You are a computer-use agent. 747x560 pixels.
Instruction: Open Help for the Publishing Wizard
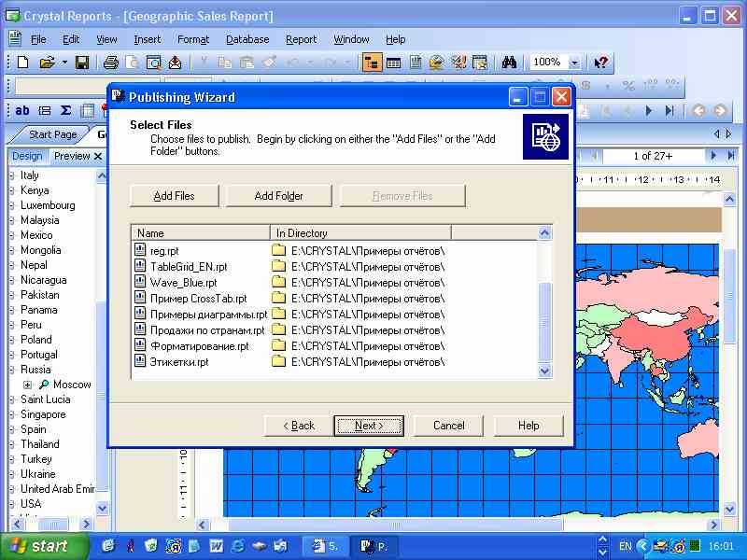[x=529, y=426]
